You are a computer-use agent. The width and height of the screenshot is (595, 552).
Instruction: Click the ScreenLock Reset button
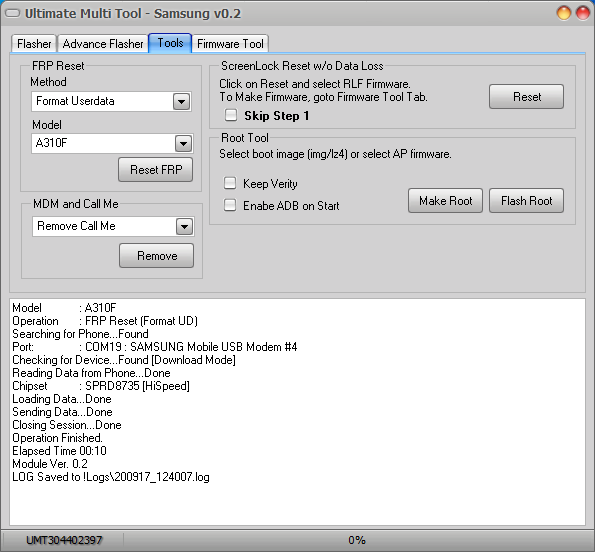pos(526,97)
